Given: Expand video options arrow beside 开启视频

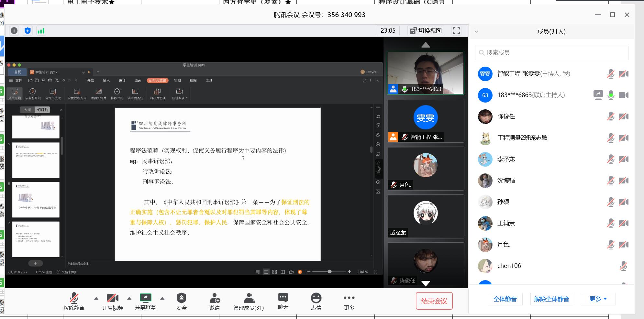Looking at the screenshot, I should click(x=129, y=298).
